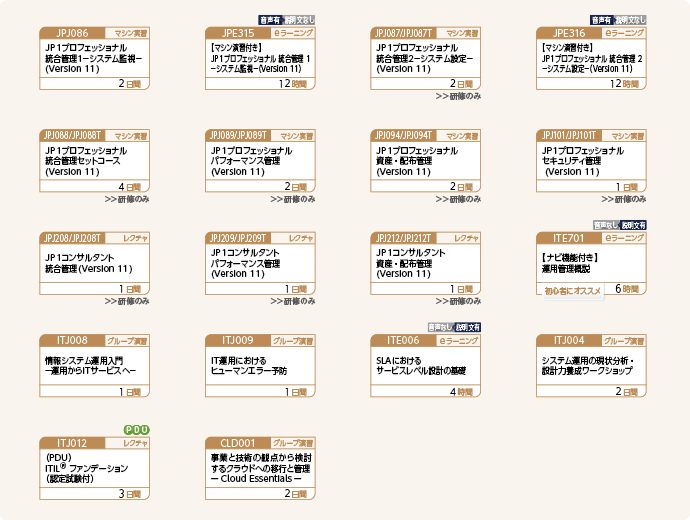The width and height of the screenshot is (690, 520).
Task: Open JPJ094/JPJ094T asset distribution course
Action: pos(426,161)
